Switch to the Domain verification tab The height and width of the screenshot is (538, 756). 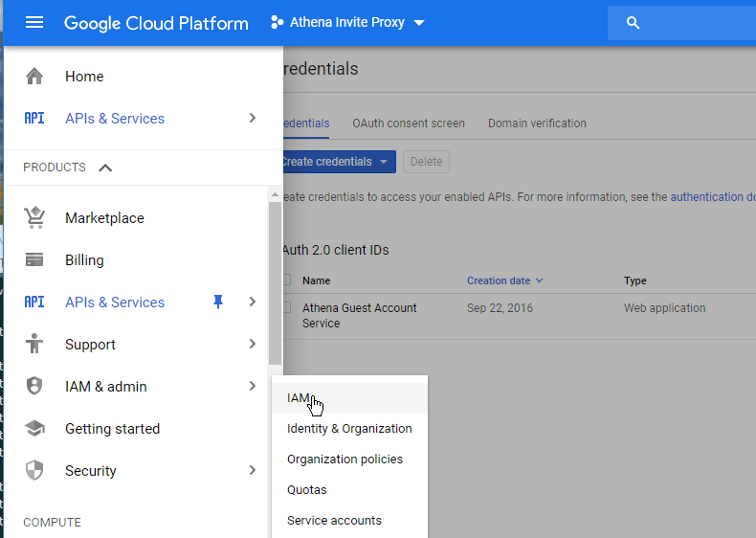537,123
